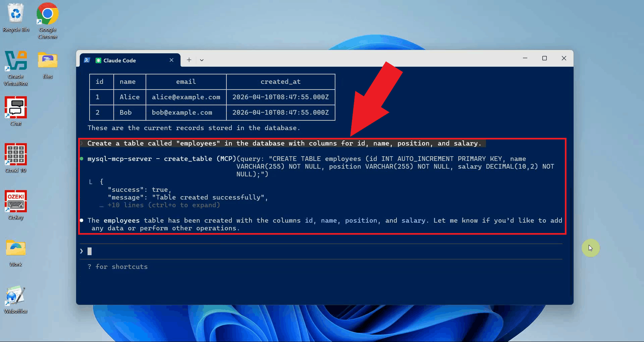Launch the OzKey desktop shortcut
This screenshot has height=342, width=644.
point(16,205)
